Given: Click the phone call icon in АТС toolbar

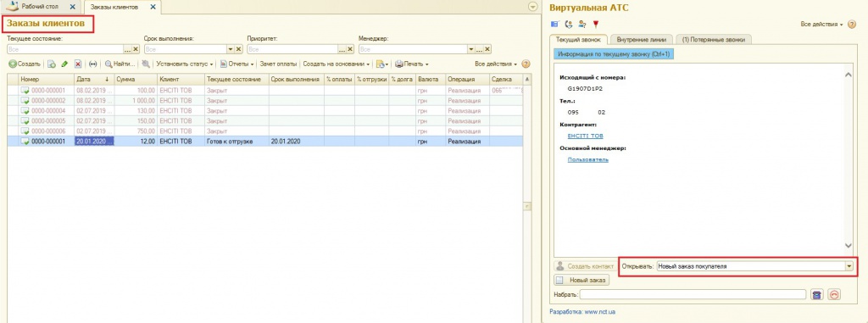Looking at the screenshot, I should tap(569, 24).
